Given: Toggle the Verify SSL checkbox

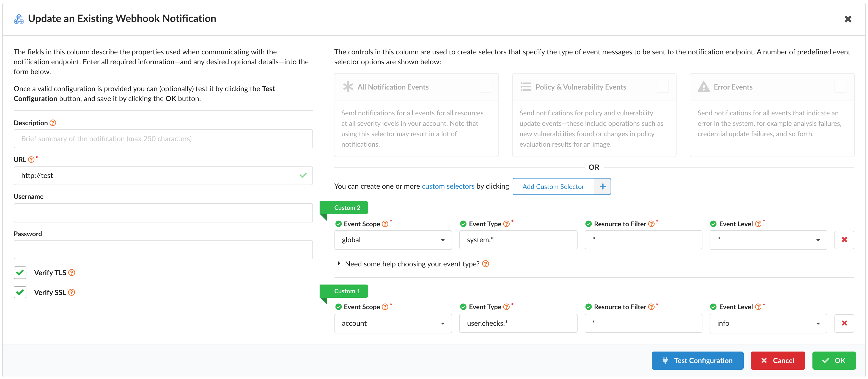Looking at the screenshot, I should coord(20,292).
